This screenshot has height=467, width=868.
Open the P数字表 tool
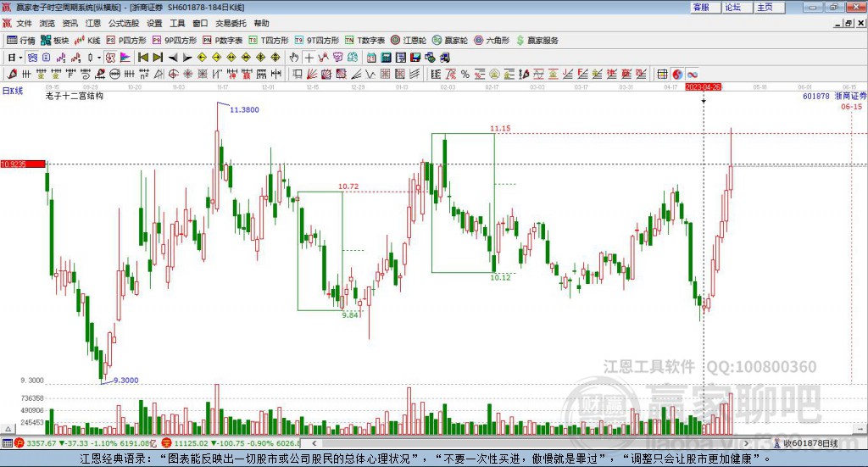click(x=223, y=41)
